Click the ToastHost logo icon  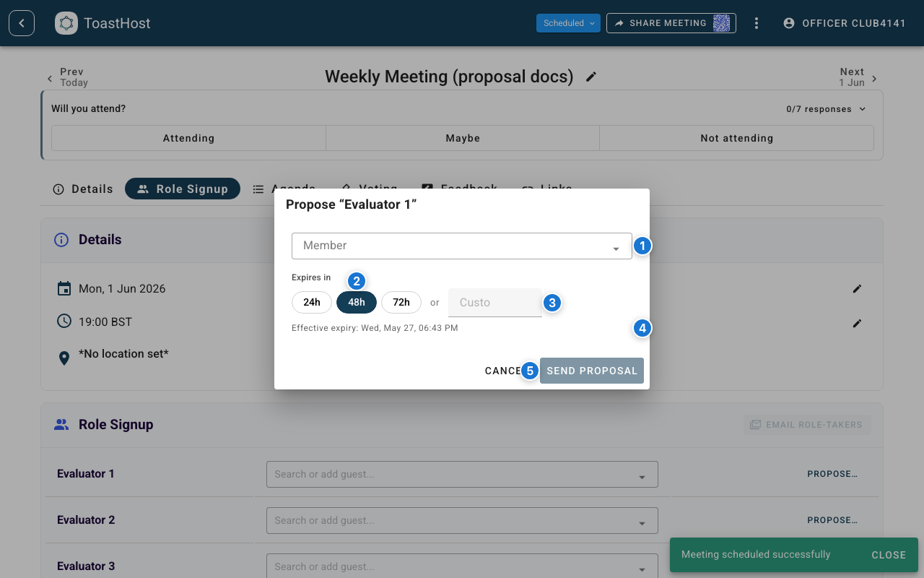coord(66,23)
